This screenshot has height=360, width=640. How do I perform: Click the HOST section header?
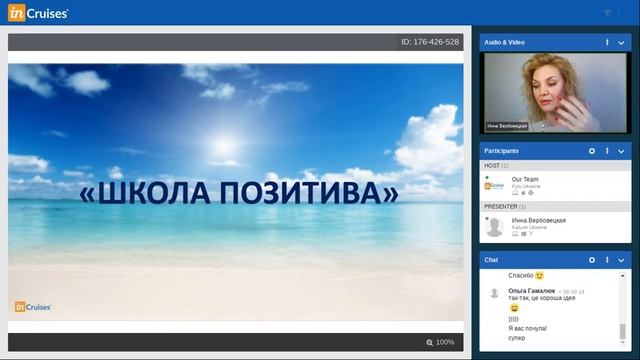click(555, 165)
